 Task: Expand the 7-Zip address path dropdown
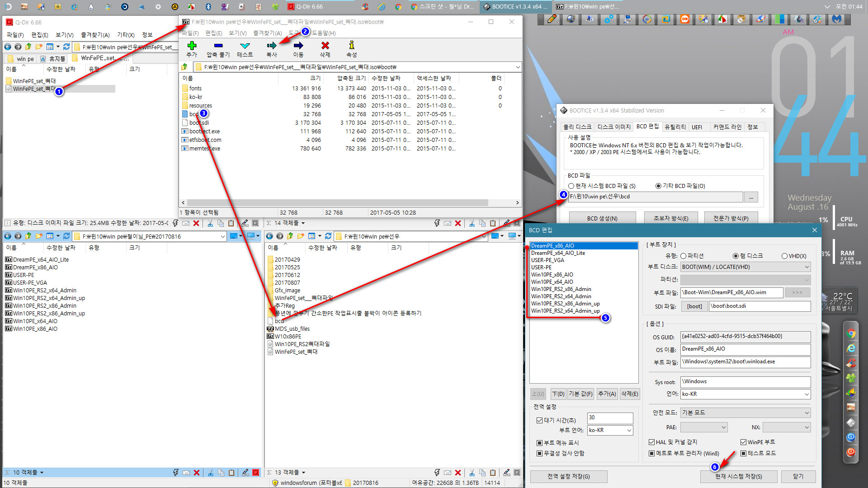[x=518, y=67]
